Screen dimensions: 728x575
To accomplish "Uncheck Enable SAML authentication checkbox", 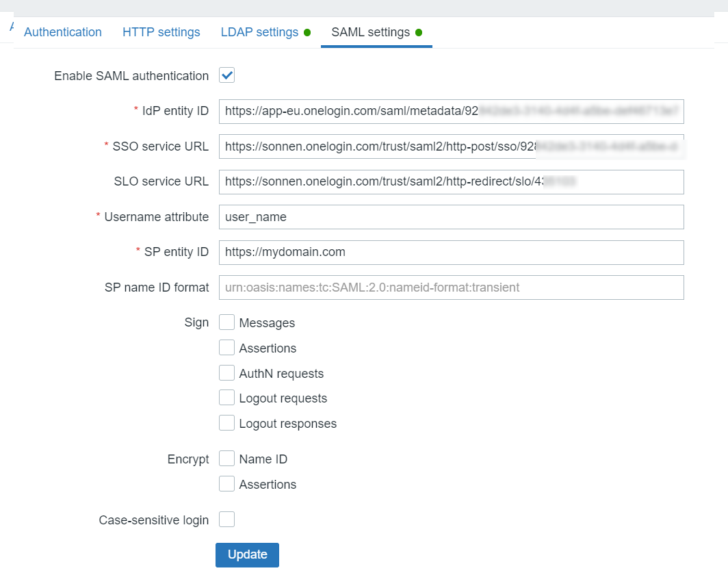I will tap(227, 75).
